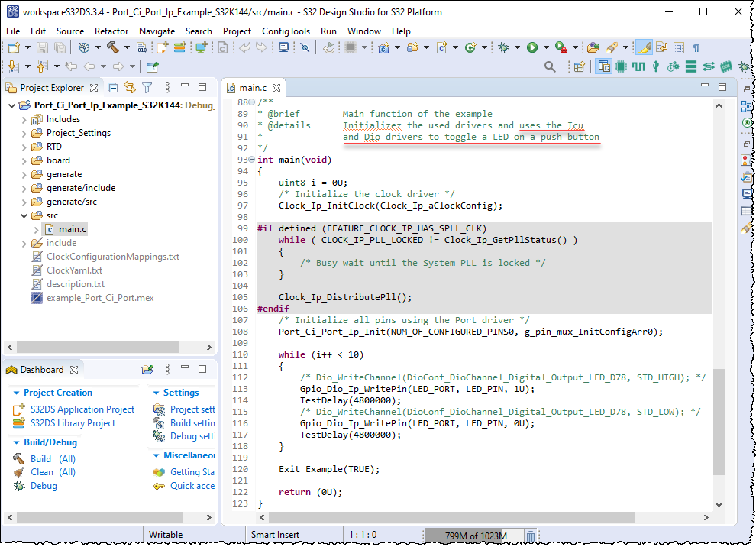Expand the RTD folder in project tree
The height and width of the screenshot is (547, 756).
click(24, 147)
